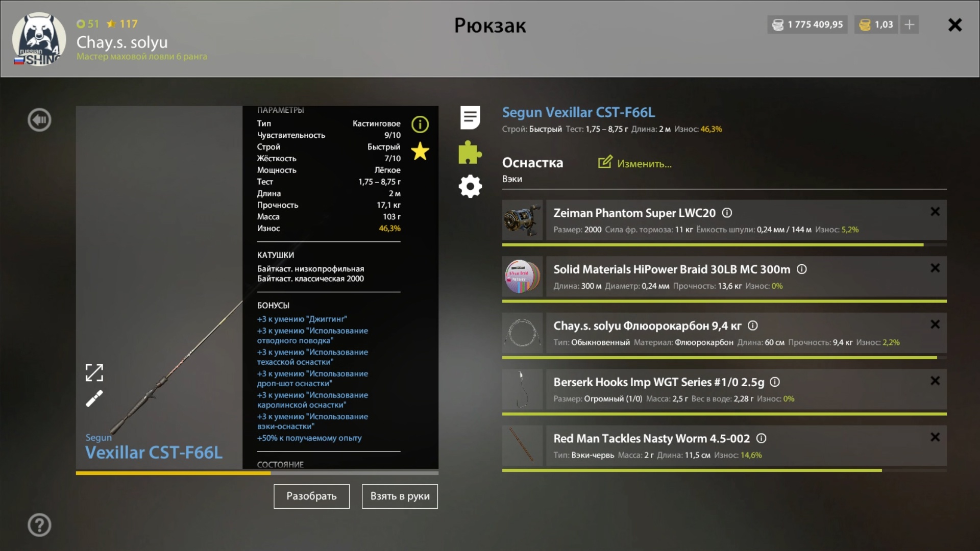
Task: Add gold coins with the plus button
Action: point(910,24)
